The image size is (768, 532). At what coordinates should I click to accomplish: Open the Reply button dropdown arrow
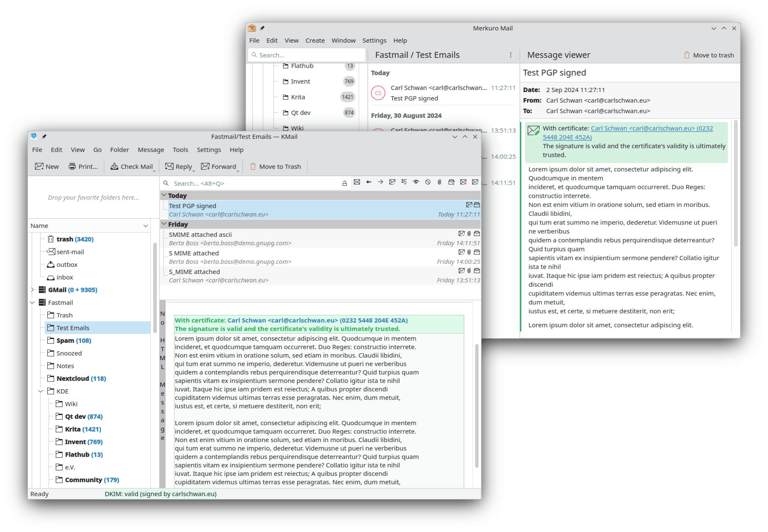click(194, 170)
